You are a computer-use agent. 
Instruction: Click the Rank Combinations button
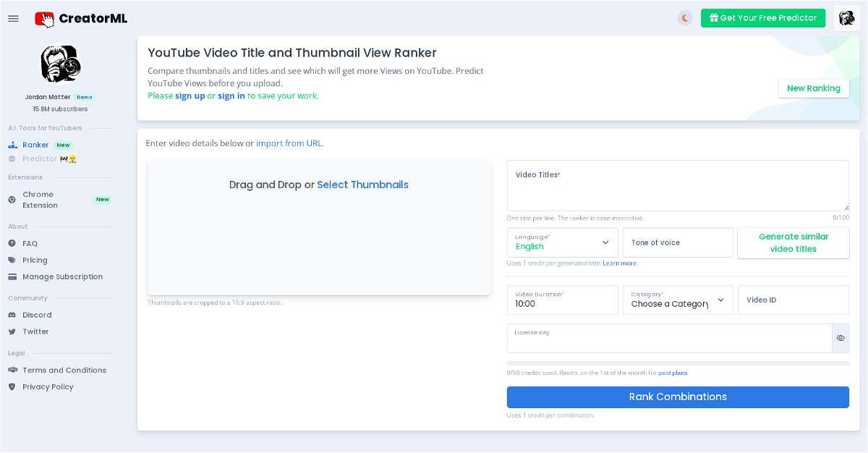coord(678,397)
